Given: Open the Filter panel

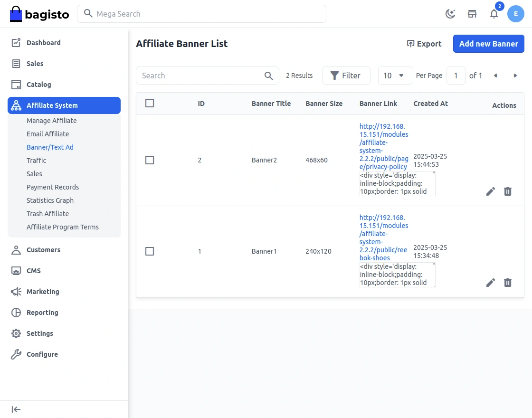Looking at the screenshot, I should (346, 76).
